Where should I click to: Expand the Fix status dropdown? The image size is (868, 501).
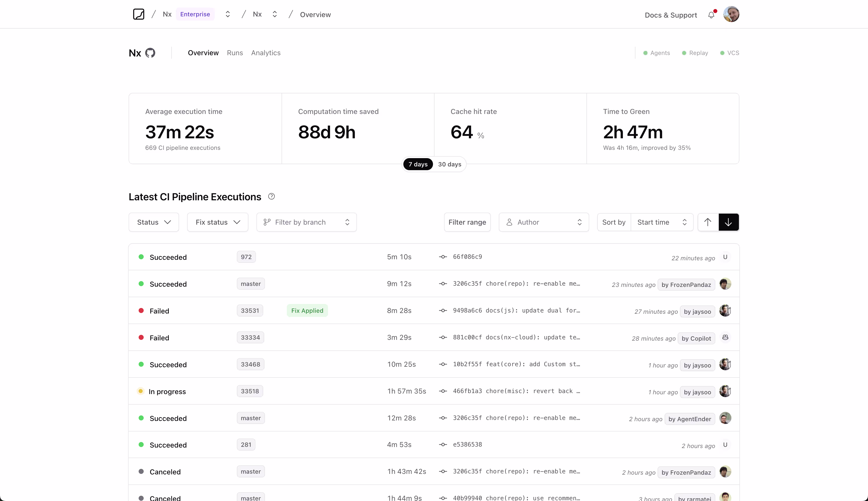tap(218, 222)
